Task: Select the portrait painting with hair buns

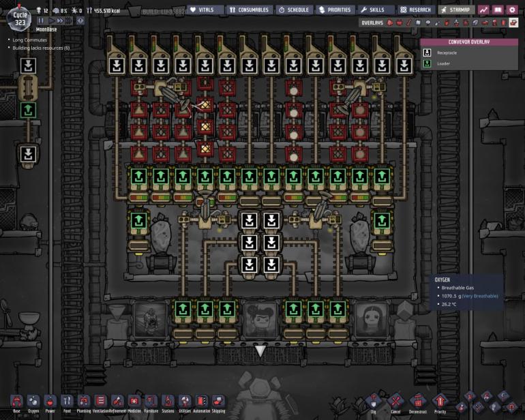Action: [x=261, y=319]
